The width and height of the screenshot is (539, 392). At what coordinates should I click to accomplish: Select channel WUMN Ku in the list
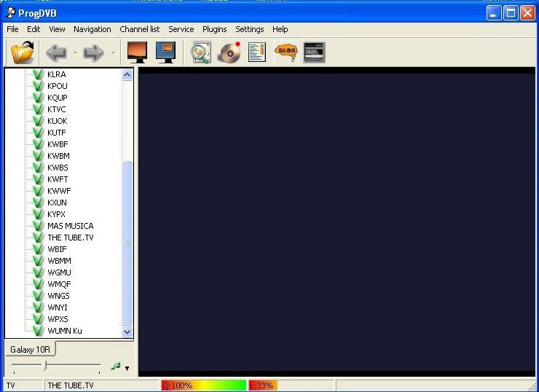pos(65,331)
